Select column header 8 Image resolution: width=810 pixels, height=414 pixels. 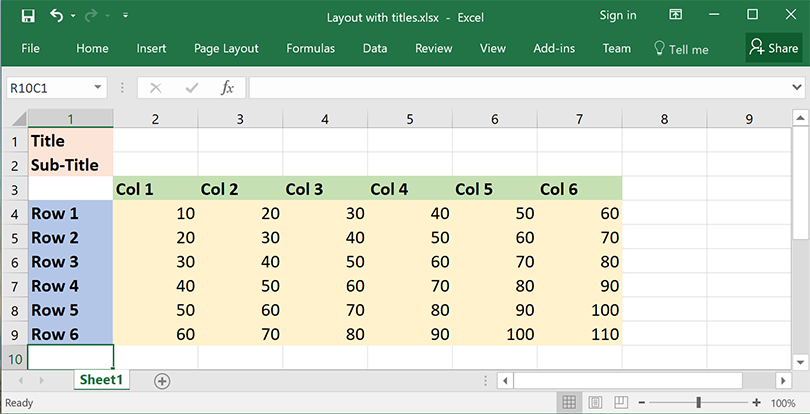664,119
